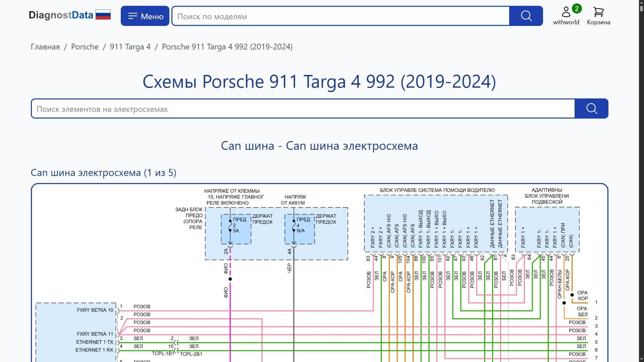Click the 'ETHERNET 1 RX' pin label
The image size is (644, 362).
94,350
